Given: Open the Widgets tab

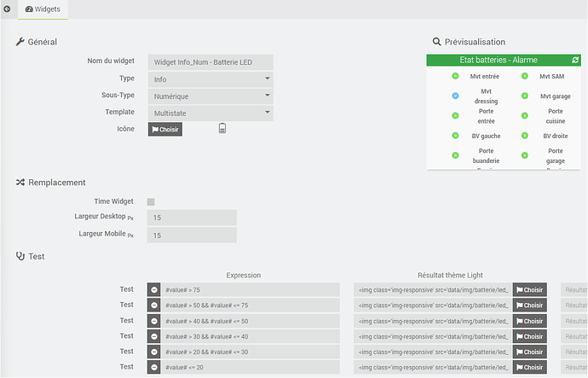Looking at the screenshot, I should click(x=43, y=9).
